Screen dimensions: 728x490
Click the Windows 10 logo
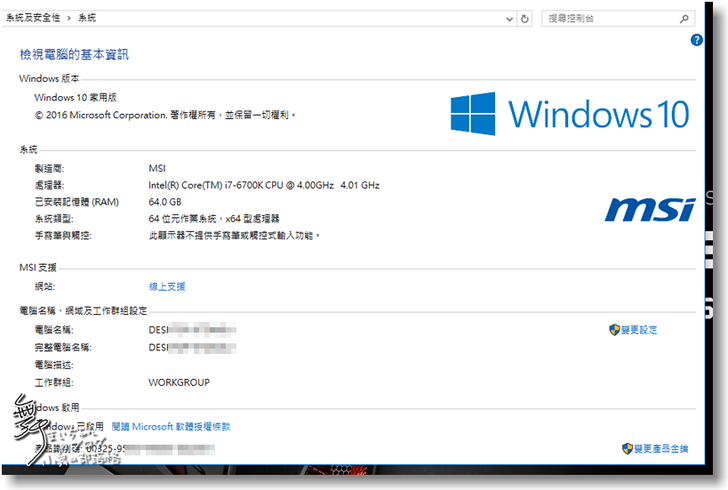pos(570,114)
